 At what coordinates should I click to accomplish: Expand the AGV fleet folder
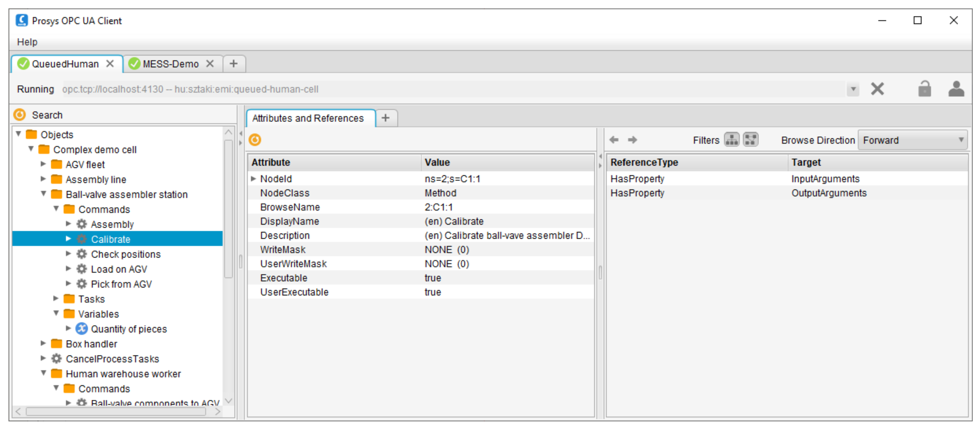click(x=43, y=164)
